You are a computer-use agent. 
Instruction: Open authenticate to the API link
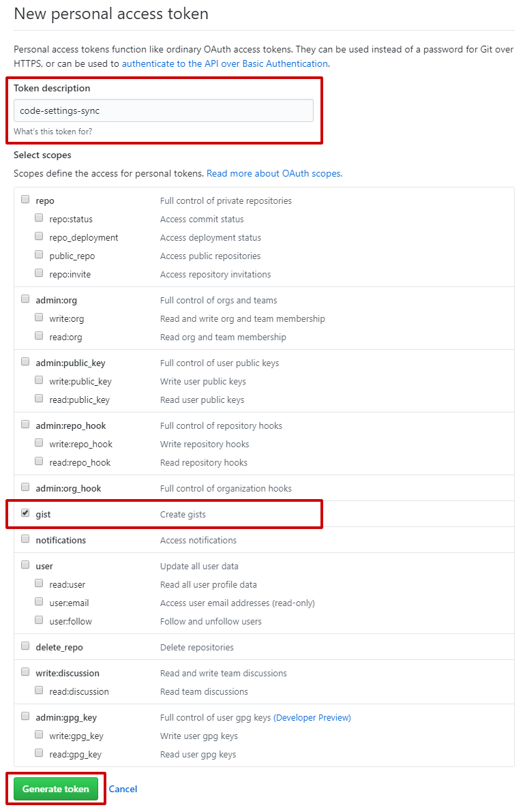tap(225, 63)
